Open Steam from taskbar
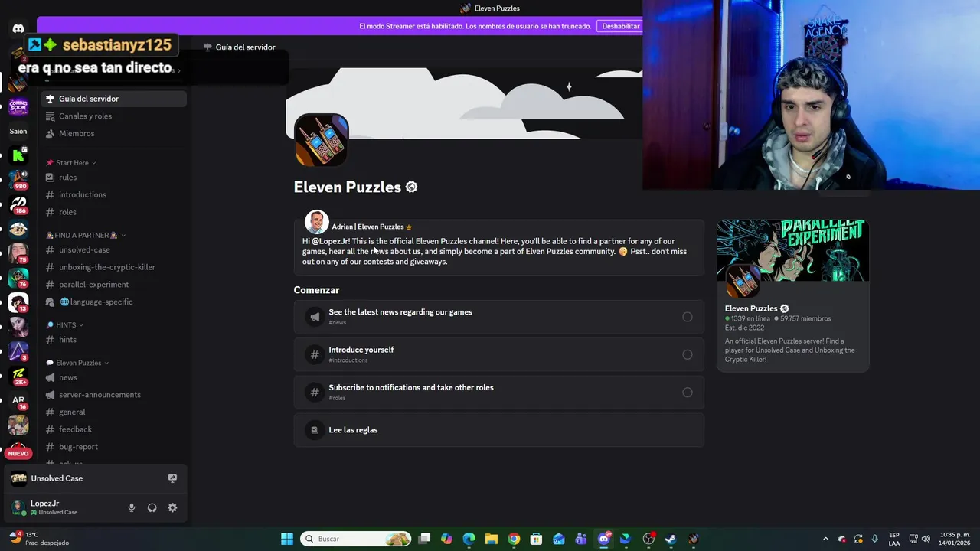This screenshot has width=980, height=551. (x=671, y=539)
